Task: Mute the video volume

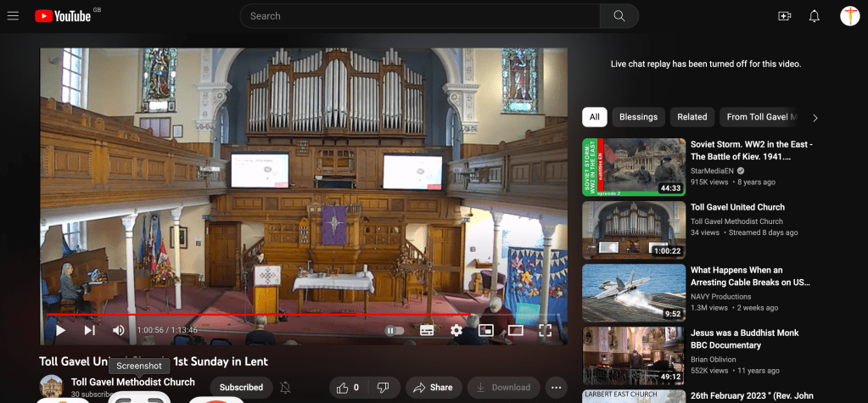Action: pos(119,330)
